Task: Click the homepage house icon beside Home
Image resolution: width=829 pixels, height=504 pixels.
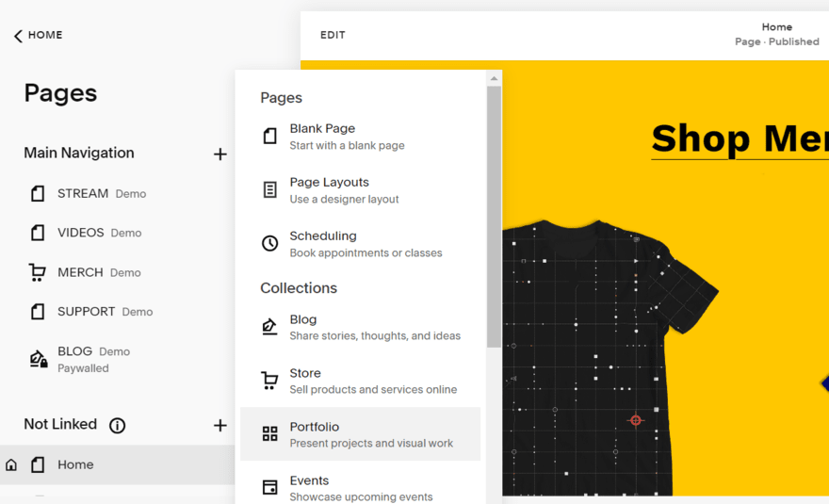Action: [11, 464]
